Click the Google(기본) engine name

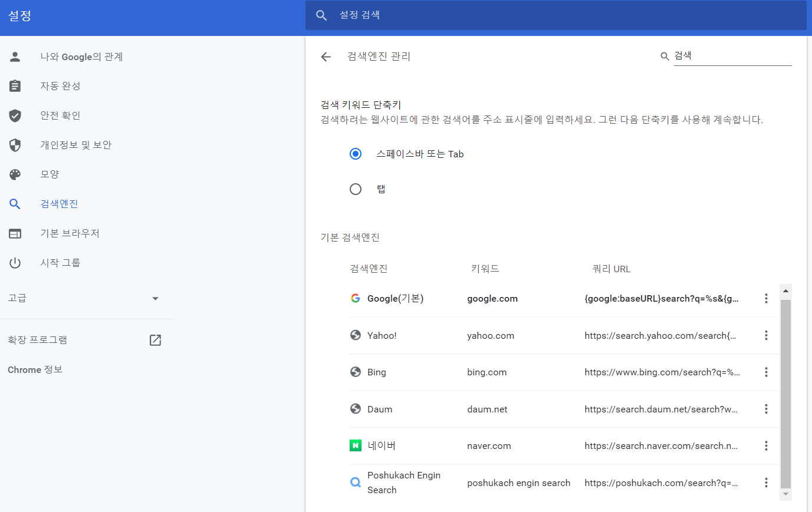(x=395, y=299)
